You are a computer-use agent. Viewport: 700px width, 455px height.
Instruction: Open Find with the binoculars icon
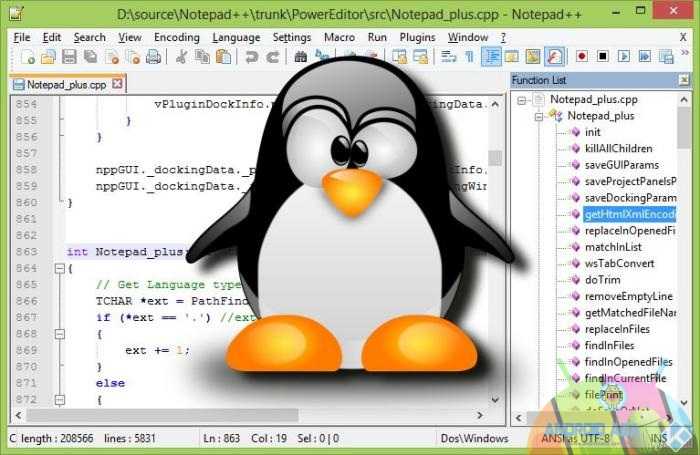pyautogui.click(x=300, y=57)
